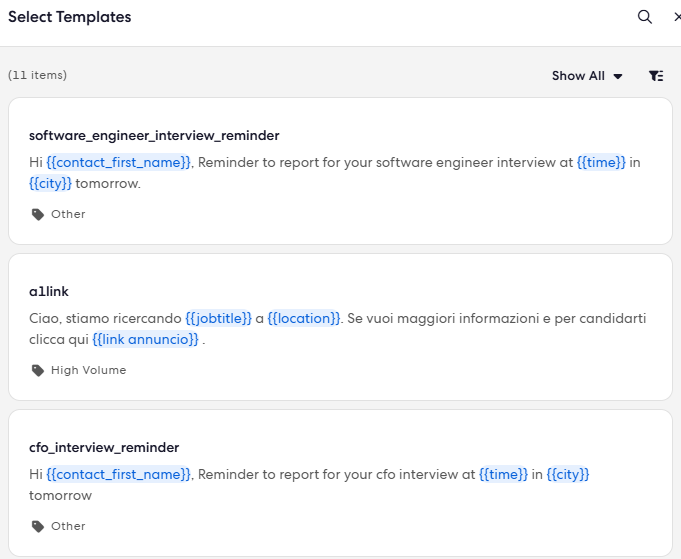Click {{contact_first_name}} in the cfo template

(119, 474)
